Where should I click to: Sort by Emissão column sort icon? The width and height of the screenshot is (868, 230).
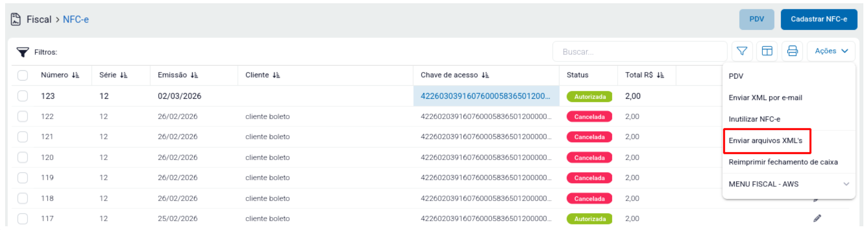(x=194, y=75)
